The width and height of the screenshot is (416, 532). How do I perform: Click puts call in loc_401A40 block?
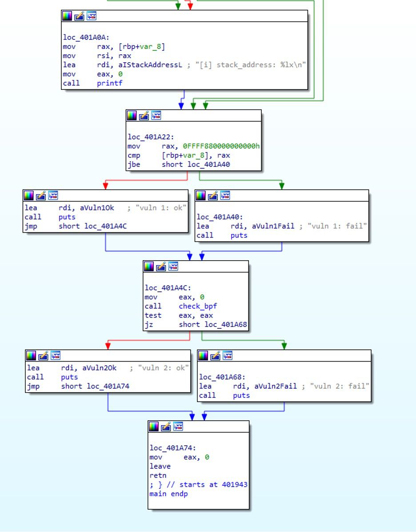239,235
